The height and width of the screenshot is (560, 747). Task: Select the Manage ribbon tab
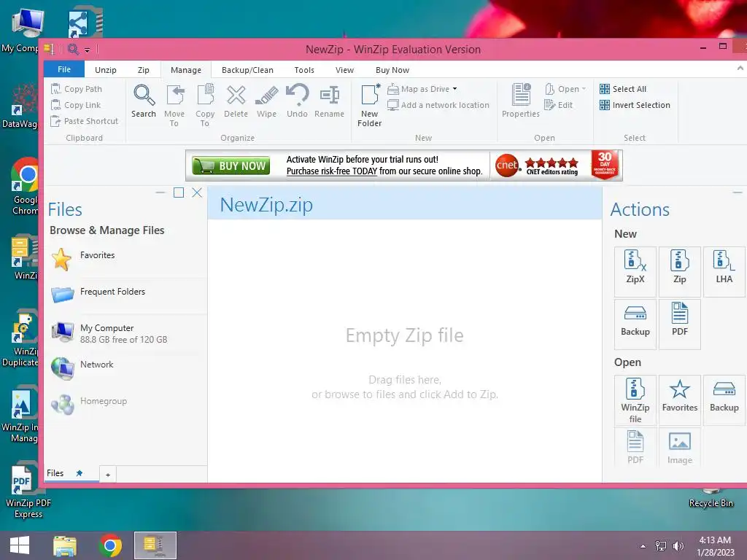point(186,70)
